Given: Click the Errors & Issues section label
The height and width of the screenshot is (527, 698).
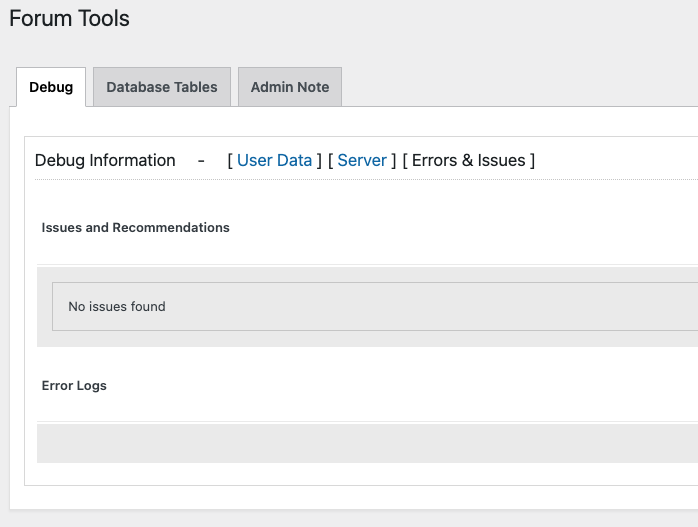Looking at the screenshot, I should [x=468, y=160].
